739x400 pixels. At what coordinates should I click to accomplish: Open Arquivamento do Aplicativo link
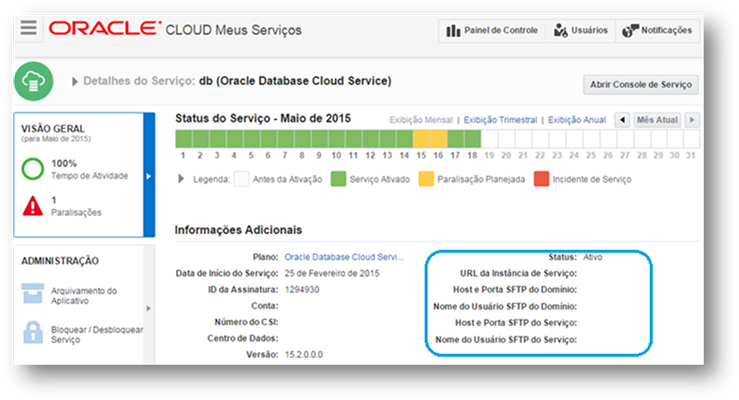[84, 296]
